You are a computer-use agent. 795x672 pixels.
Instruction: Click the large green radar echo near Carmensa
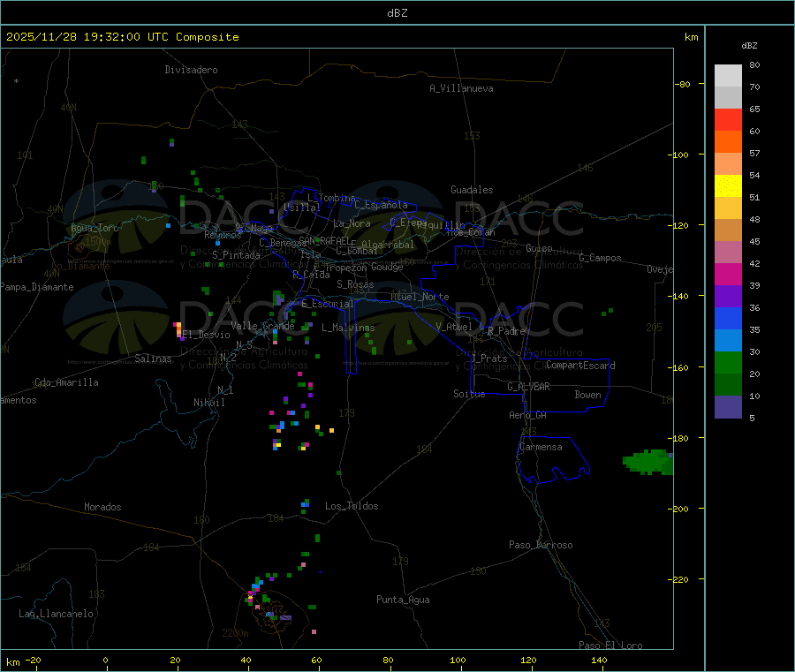649,461
